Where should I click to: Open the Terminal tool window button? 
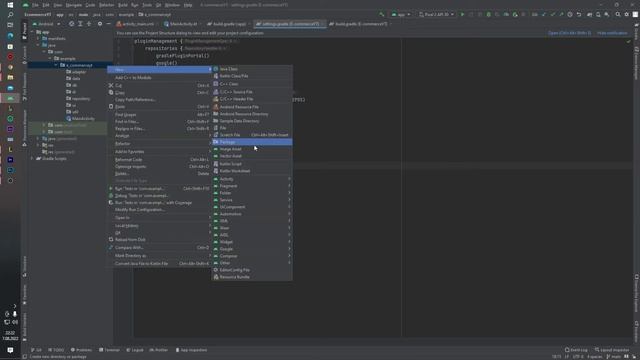[109, 350]
